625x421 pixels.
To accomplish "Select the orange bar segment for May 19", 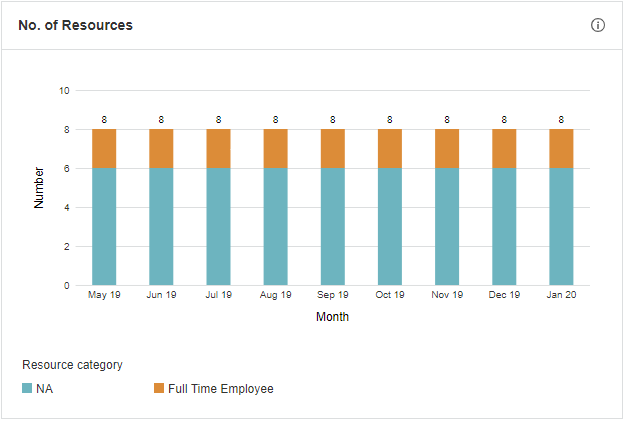I will (104, 148).
